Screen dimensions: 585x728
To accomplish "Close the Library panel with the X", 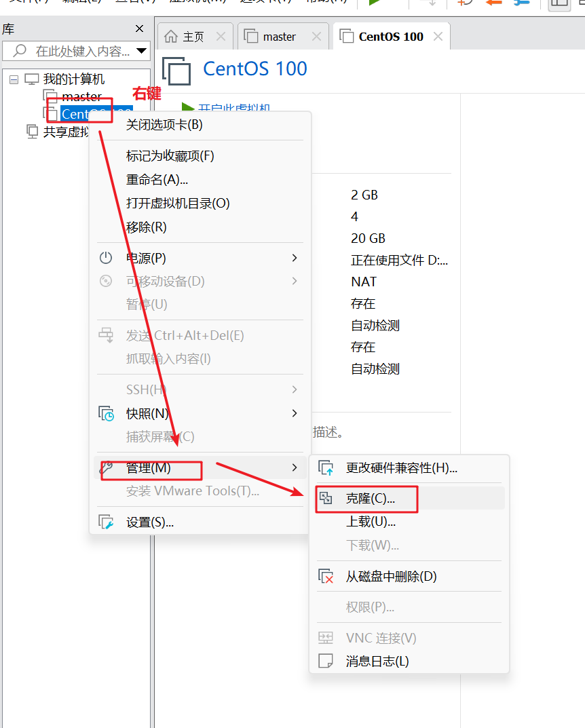I will pos(139,28).
